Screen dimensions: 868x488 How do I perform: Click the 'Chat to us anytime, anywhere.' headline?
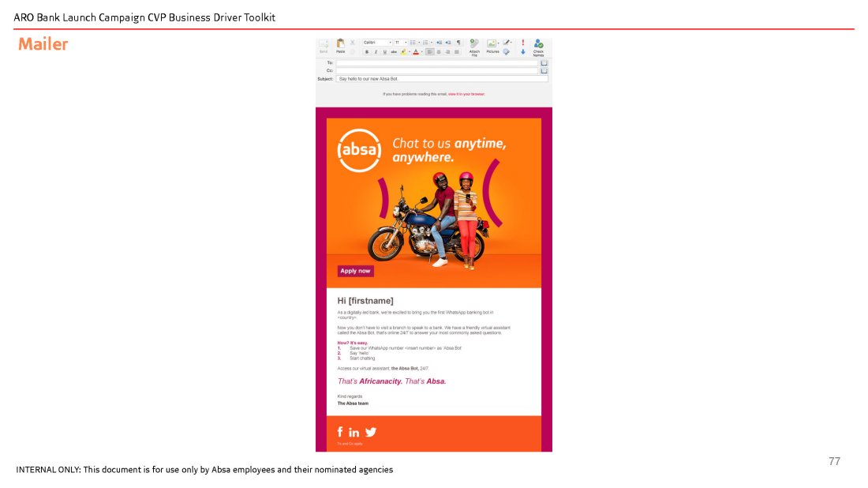(x=449, y=150)
